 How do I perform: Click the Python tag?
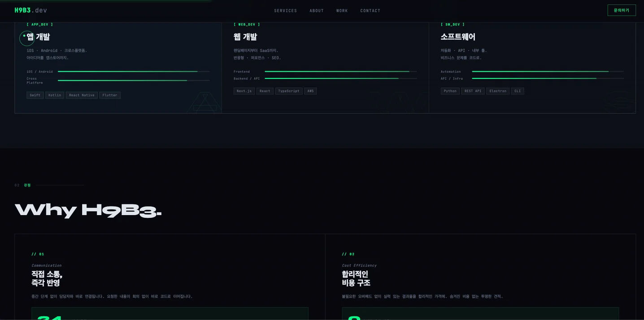(450, 91)
